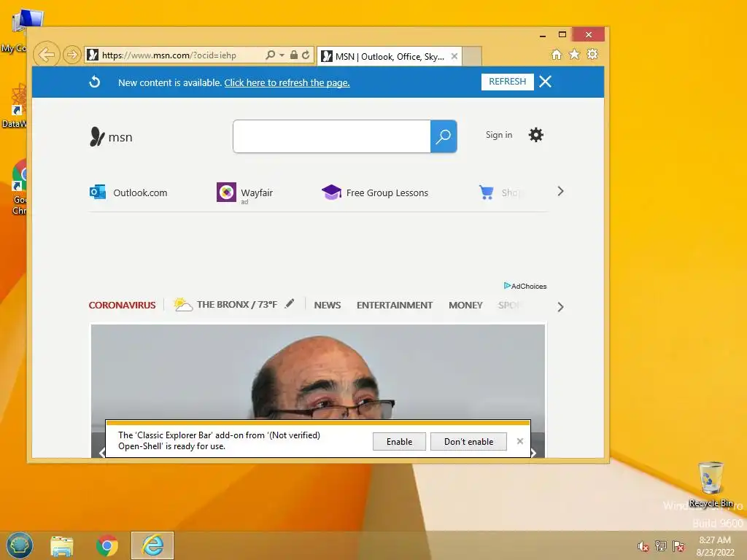Viewport: 747px width, 560px height.
Task: Open the address bar dropdown arrow
Action: tap(282, 55)
